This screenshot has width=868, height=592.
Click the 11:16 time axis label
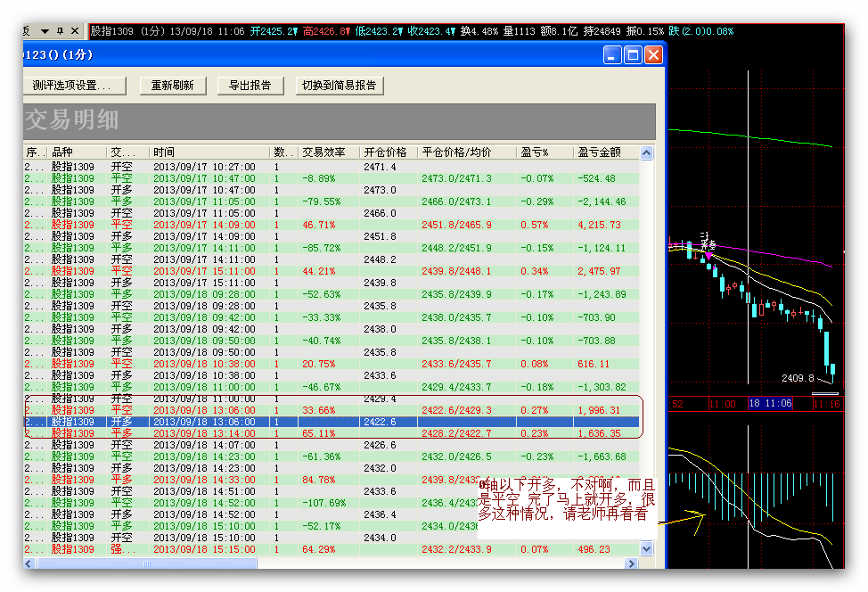826,404
